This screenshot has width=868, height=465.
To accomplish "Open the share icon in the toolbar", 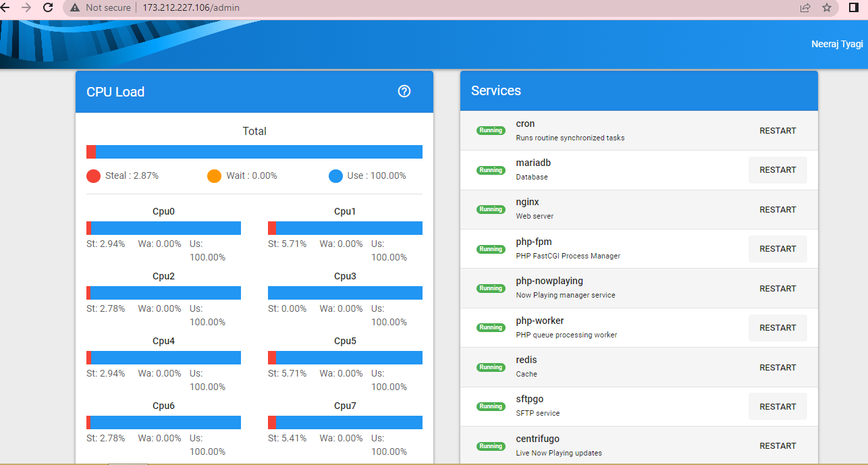I will tap(805, 7).
